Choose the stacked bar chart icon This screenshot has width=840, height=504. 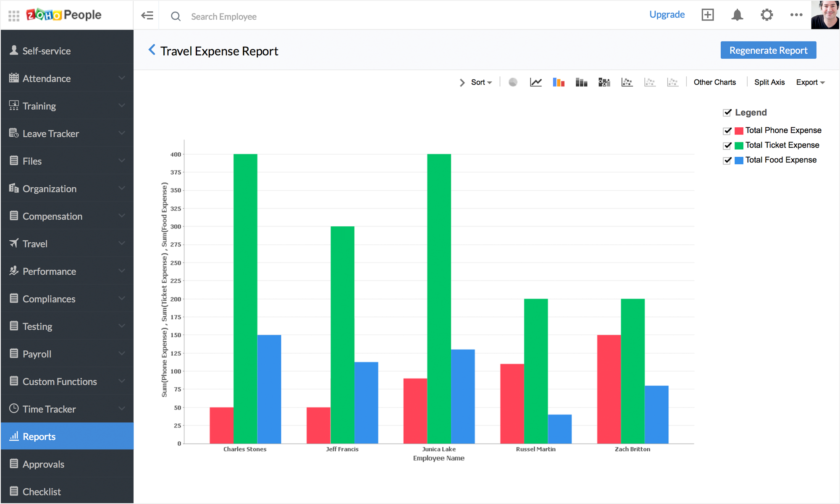[581, 82]
